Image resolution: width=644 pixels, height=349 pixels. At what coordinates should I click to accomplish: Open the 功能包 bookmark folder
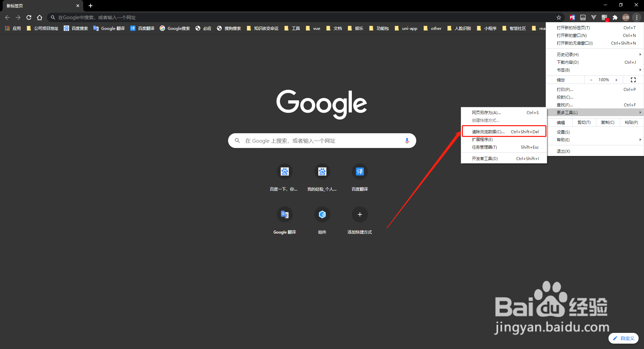pyautogui.click(x=379, y=29)
